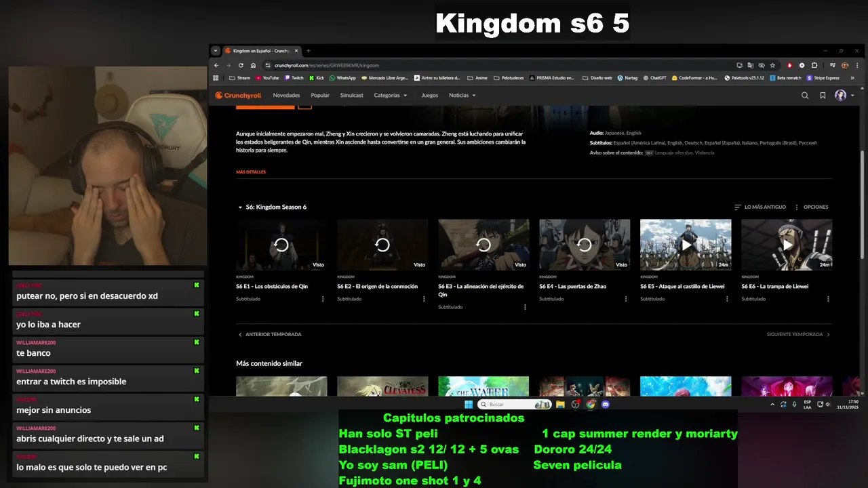Expand the S6: Kingdom Season 6 selector

pos(272,207)
